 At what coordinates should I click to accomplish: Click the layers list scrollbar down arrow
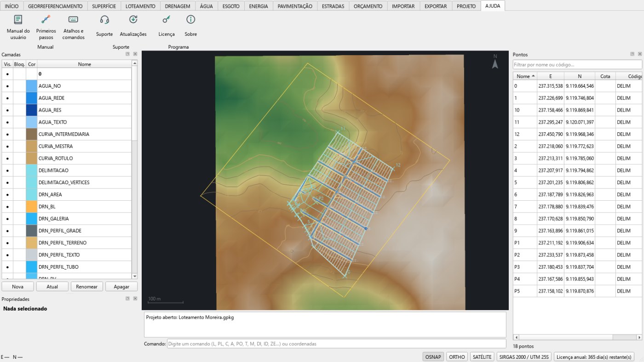[x=135, y=276]
